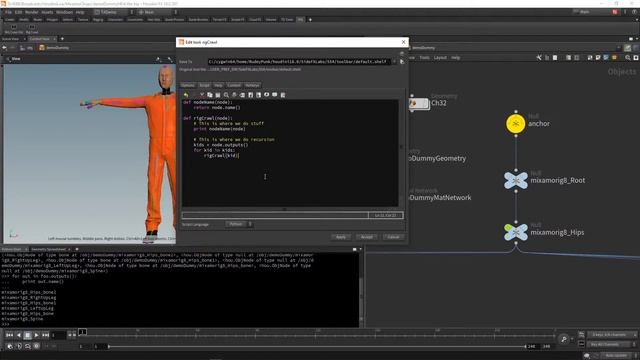Select the Constraints shelf tab
This screenshot has width=640, height=360.
point(135,19)
